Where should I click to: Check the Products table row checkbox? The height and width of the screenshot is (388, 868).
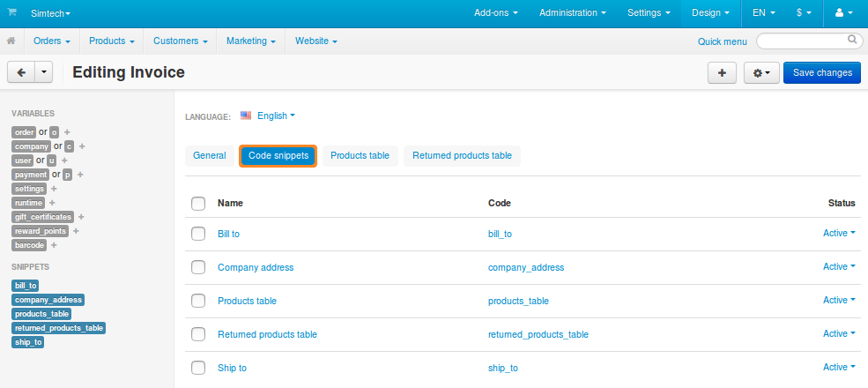tap(198, 301)
